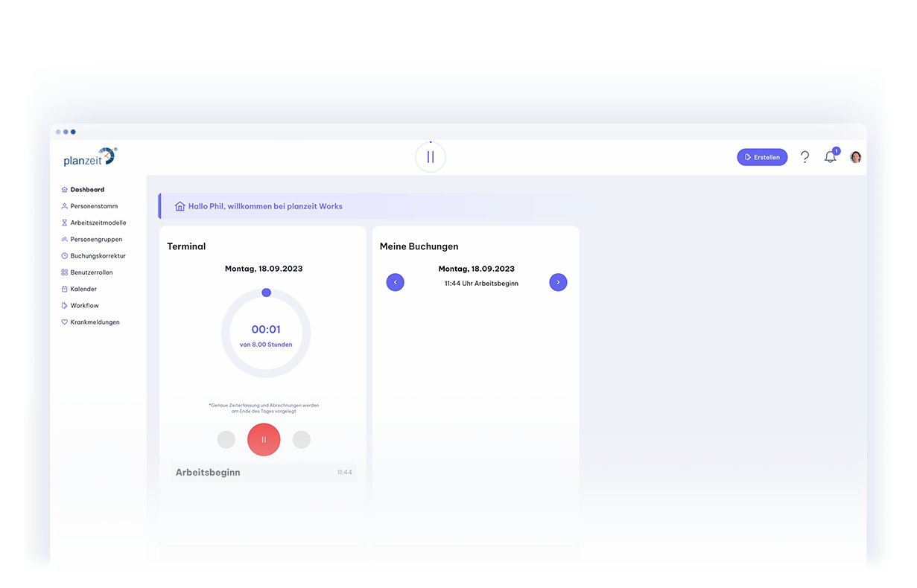Image resolution: width=917 pixels, height=588 pixels.
Task: Open the notifications bell with the badge
Action: (830, 156)
